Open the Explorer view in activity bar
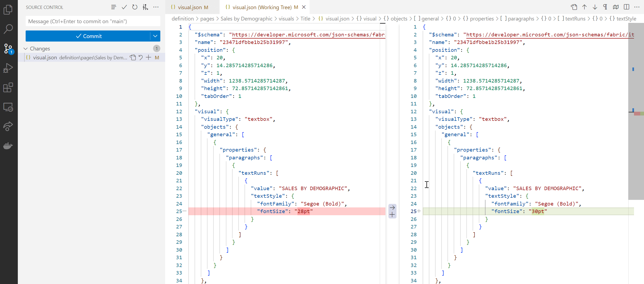This screenshot has width=644, height=284. coord(8,10)
